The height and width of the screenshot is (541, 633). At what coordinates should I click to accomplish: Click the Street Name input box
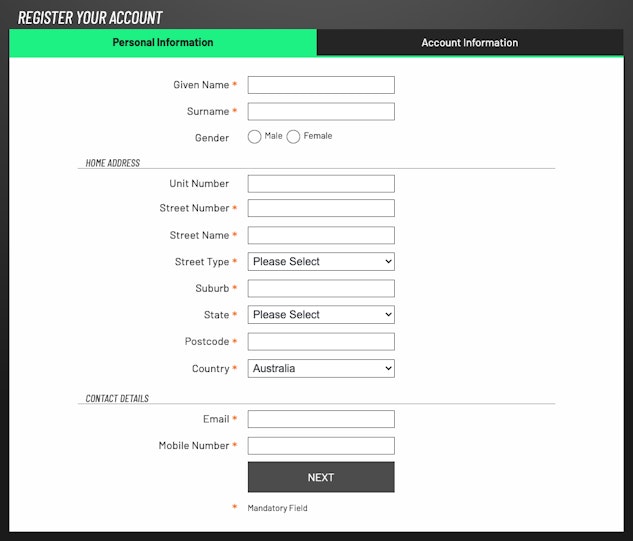(x=321, y=236)
